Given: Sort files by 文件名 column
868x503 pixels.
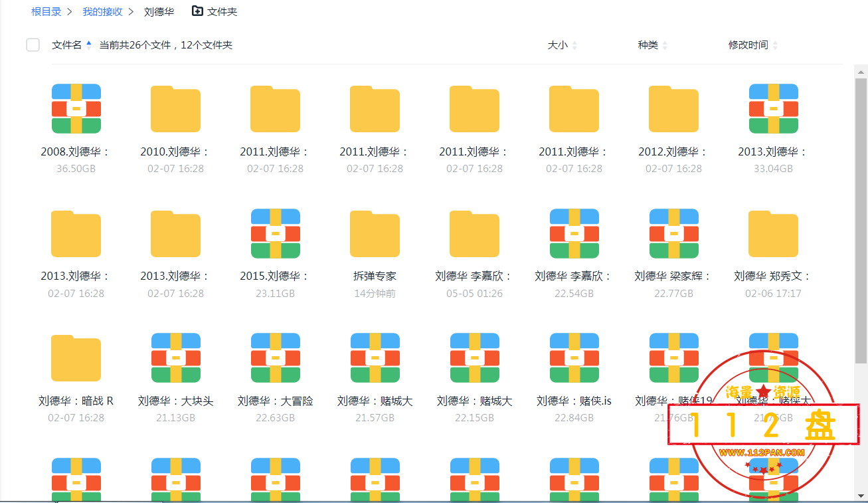Looking at the screenshot, I should [72, 45].
